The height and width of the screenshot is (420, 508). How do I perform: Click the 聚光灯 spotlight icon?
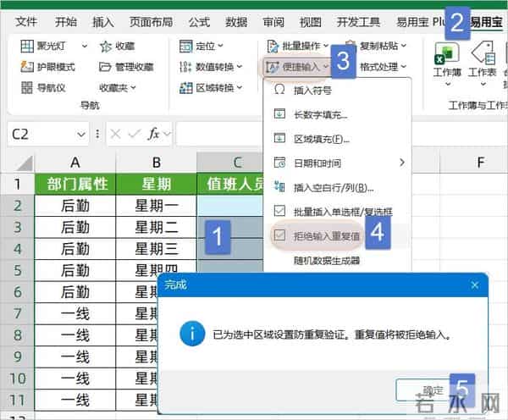click(x=27, y=46)
